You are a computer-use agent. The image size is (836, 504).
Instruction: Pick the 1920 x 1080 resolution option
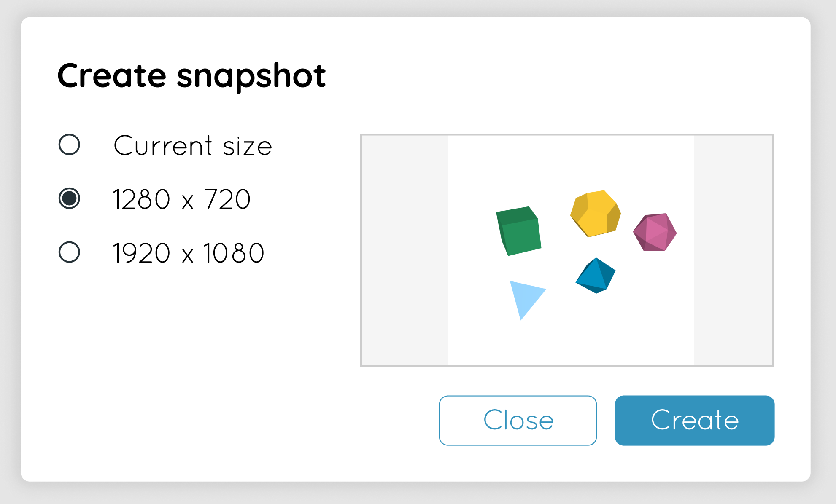pos(70,251)
